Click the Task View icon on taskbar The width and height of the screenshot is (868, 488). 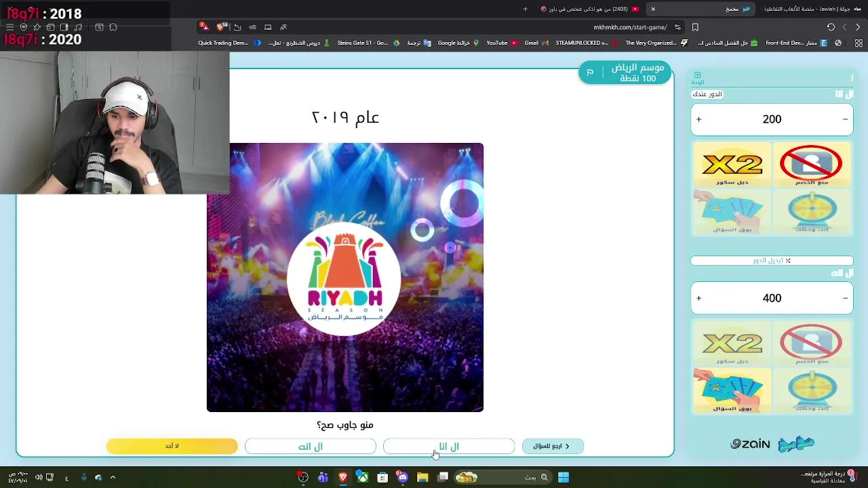pyautogui.click(x=443, y=477)
